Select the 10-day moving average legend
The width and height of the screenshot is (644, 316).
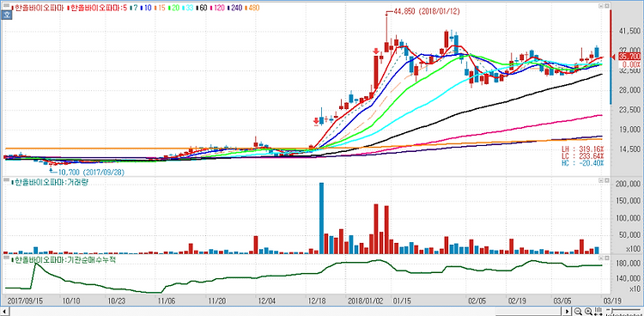click(146, 8)
